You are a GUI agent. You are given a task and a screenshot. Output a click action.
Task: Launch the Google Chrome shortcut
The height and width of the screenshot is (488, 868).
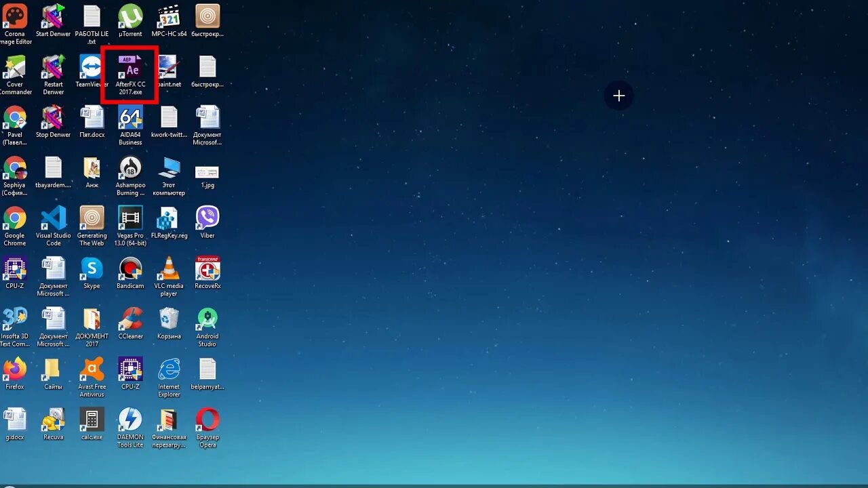click(15, 226)
